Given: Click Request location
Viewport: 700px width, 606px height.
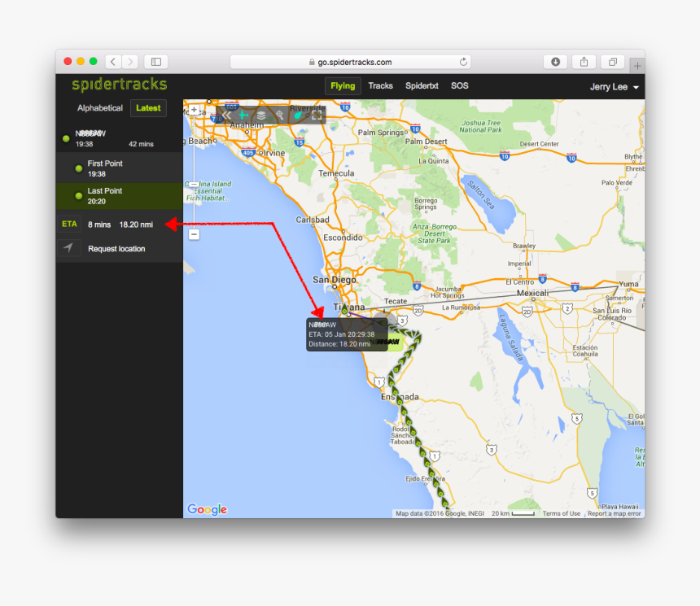Looking at the screenshot, I should pyautogui.click(x=116, y=249).
